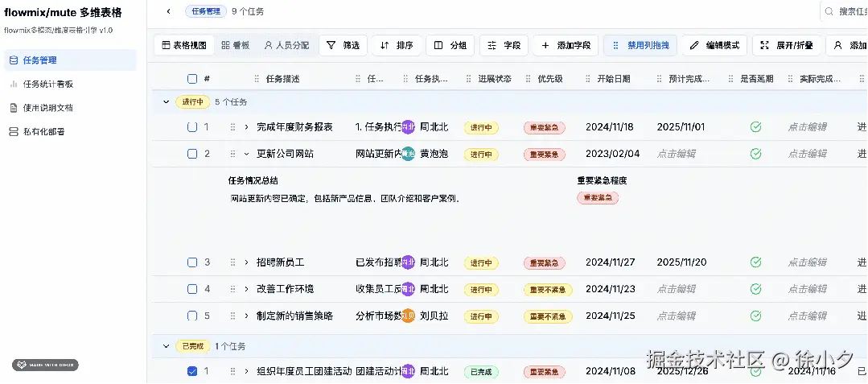The image size is (868, 384).
Task: Open 任务管理 in the sidebar
Action: click(70, 60)
